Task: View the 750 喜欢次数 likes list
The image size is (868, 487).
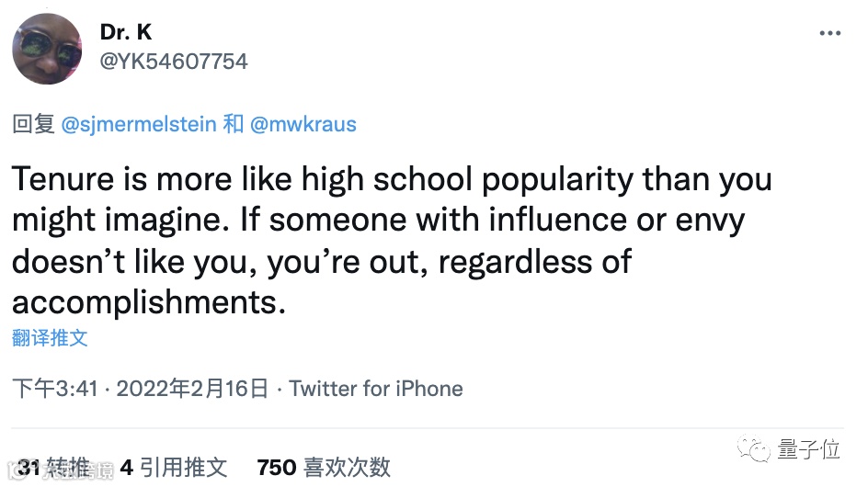Action: tap(324, 468)
